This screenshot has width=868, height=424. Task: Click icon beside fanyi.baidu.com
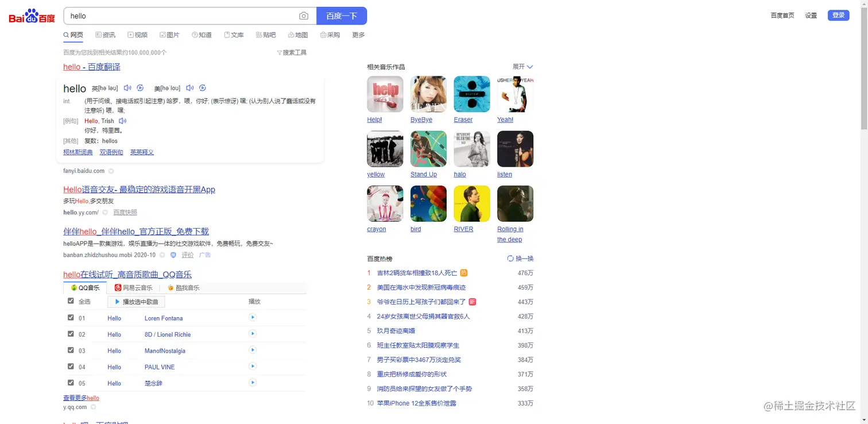[111, 171]
